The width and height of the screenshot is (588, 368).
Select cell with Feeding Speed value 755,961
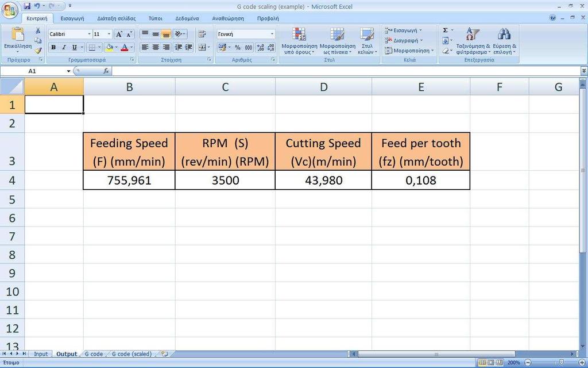(129, 180)
